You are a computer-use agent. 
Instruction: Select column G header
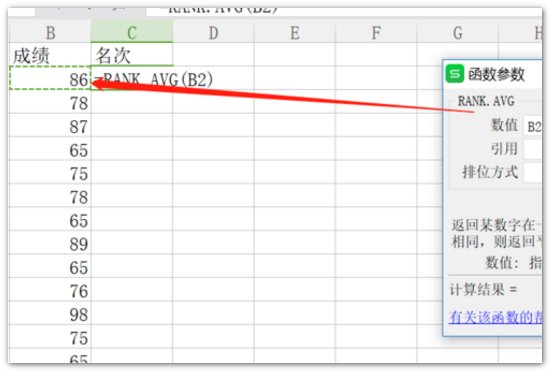coord(458,33)
